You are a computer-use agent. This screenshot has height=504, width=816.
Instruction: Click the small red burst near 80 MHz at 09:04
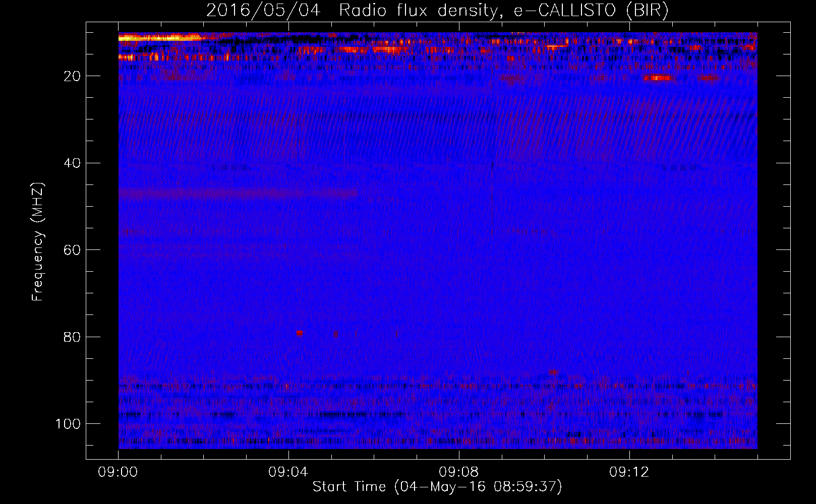pos(300,333)
